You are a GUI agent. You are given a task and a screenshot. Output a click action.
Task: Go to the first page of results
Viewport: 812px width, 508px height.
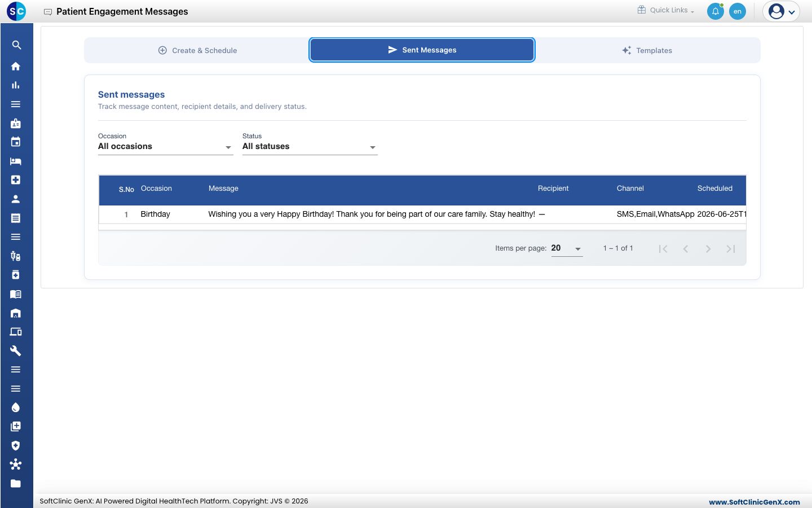pos(663,249)
